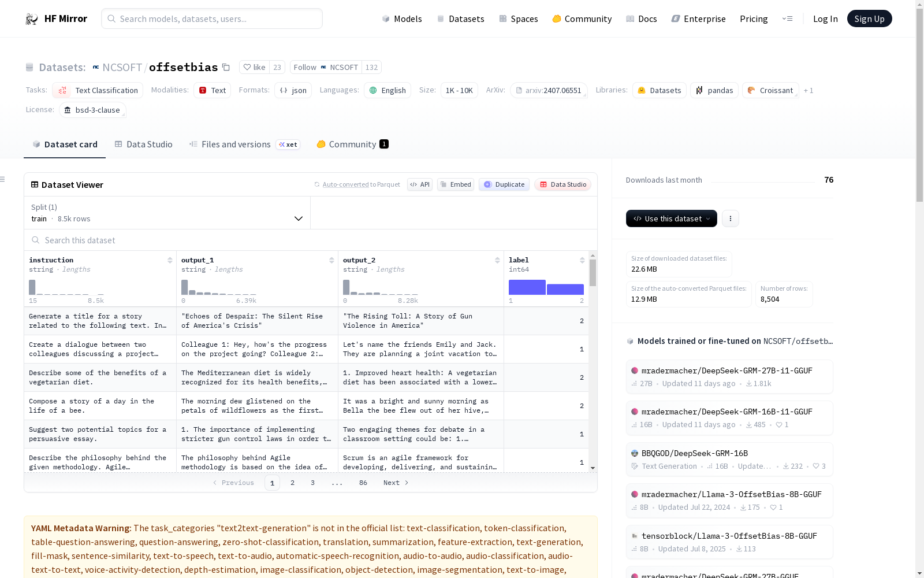
Task: Click the instruction lengths histogram
Action: 66,287
